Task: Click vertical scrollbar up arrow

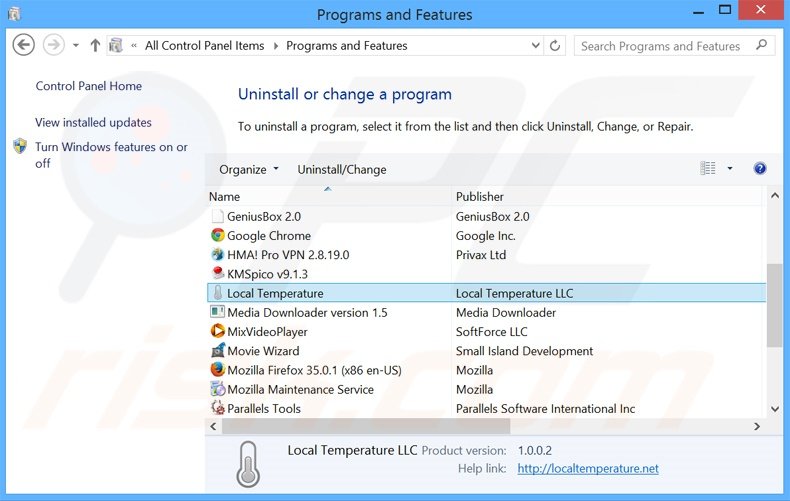Action: (x=775, y=196)
